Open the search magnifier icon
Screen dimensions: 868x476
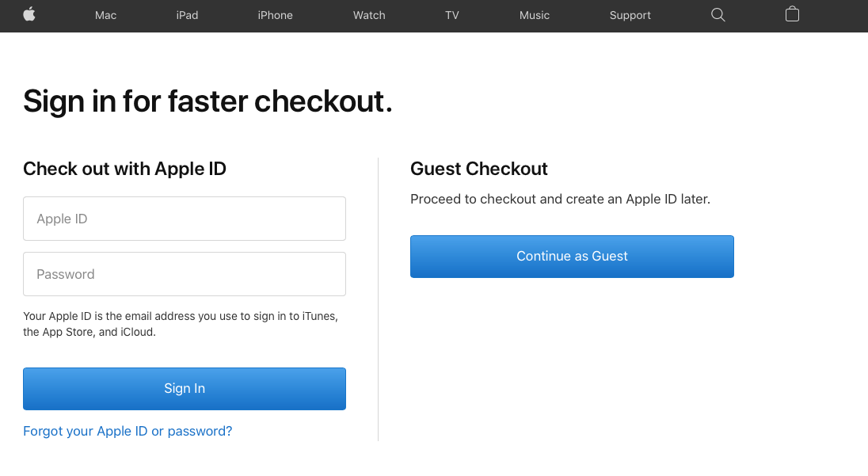pyautogui.click(x=718, y=15)
